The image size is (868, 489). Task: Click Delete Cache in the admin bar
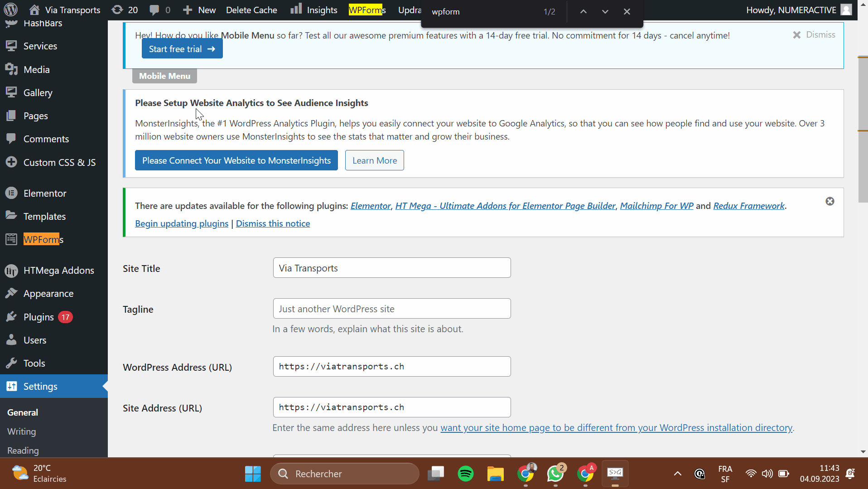(251, 10)
